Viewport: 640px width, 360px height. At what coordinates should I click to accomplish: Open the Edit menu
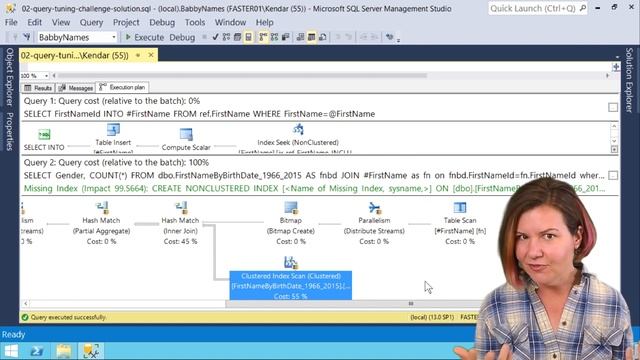click(x=35, y=22)
